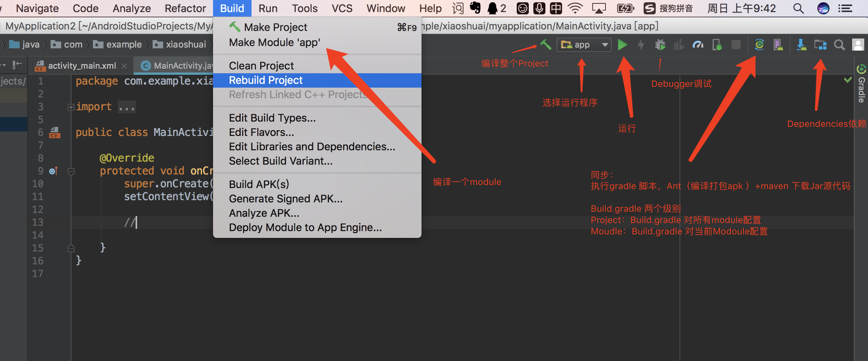Image resolution: width=868 pixels, height=361 pixels.
Task: Sync project with Gradle files
Action: 760,45
